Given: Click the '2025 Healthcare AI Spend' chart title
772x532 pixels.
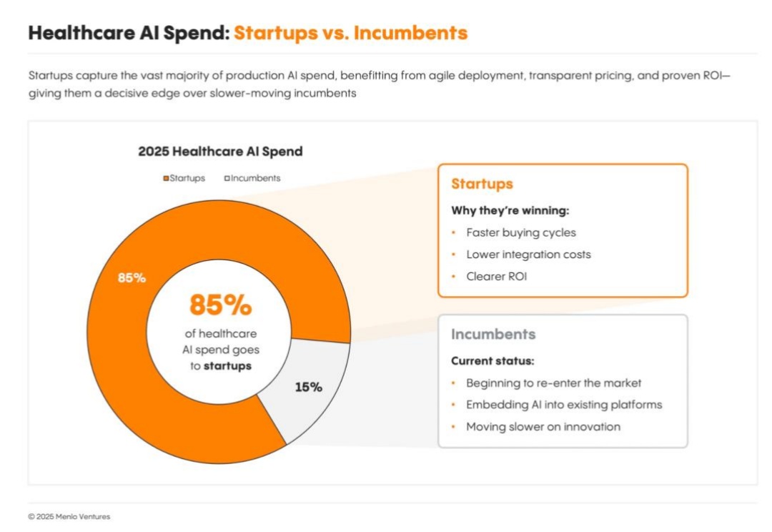Looking at the screenshot, I should [x=220, y=152].
